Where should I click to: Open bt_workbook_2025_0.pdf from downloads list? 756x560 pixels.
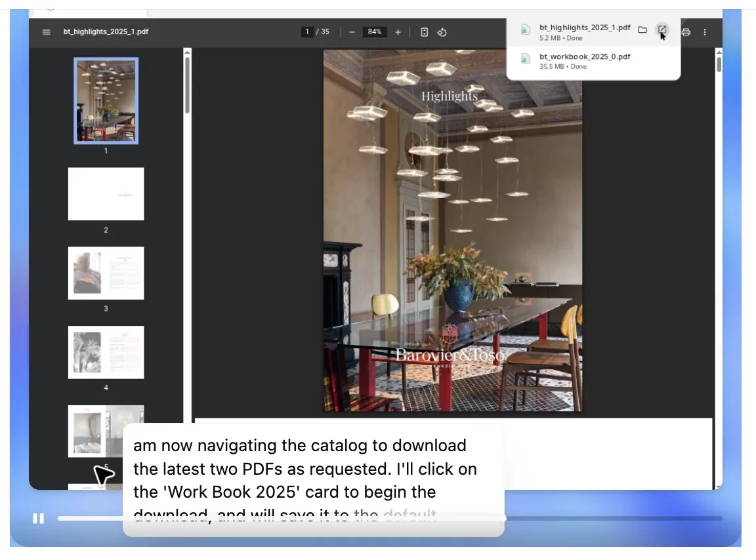[593, 61]
